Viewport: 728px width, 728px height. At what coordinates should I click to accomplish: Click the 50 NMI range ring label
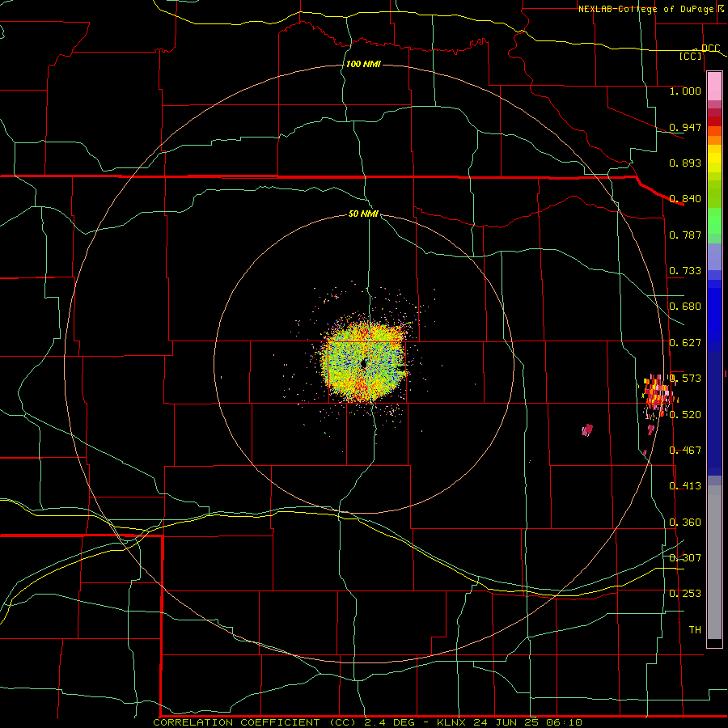pyautogui.click(x=363, y=214)
